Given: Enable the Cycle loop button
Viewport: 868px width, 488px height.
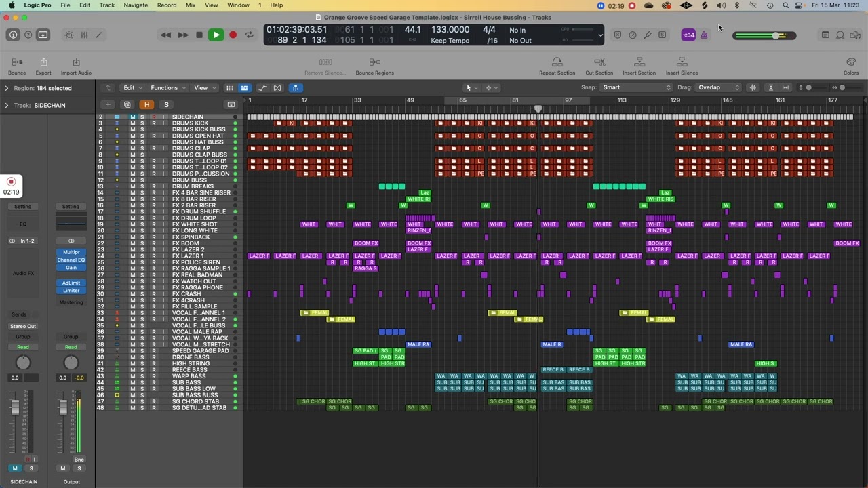Looking at the screenshot, I should coord(250,35).
